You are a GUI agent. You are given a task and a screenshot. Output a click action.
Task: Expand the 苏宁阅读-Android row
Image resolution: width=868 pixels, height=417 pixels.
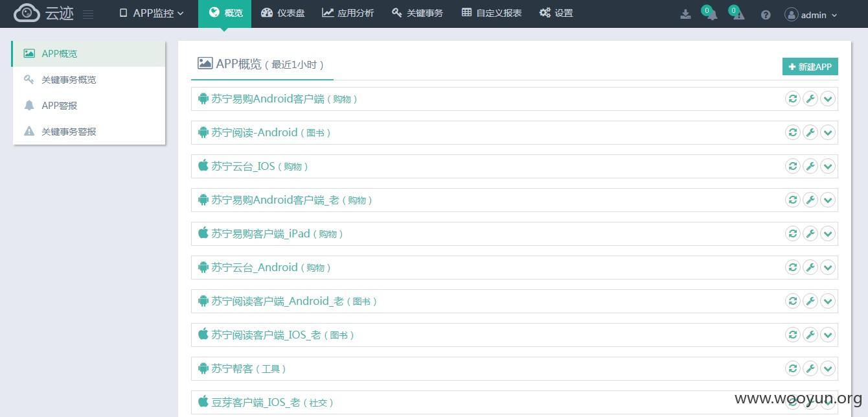pos(827,132)
